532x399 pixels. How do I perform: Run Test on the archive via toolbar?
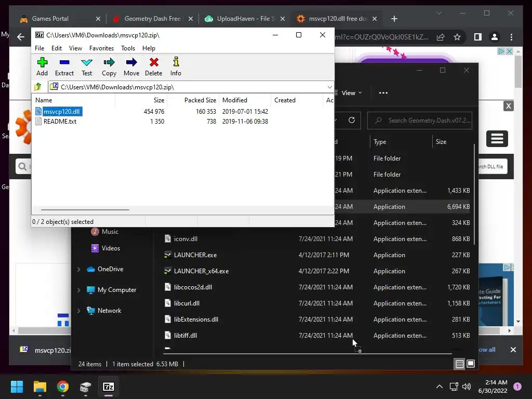[87, 67]
